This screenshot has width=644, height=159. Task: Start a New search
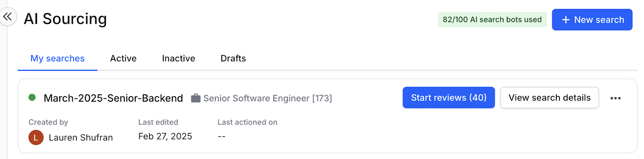tap(592, 20)
